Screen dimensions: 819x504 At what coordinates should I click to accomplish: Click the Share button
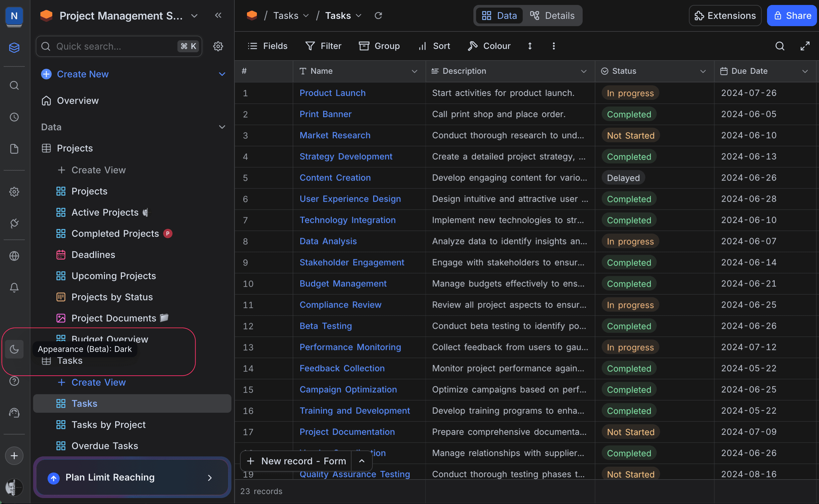[x=792, y=15]
